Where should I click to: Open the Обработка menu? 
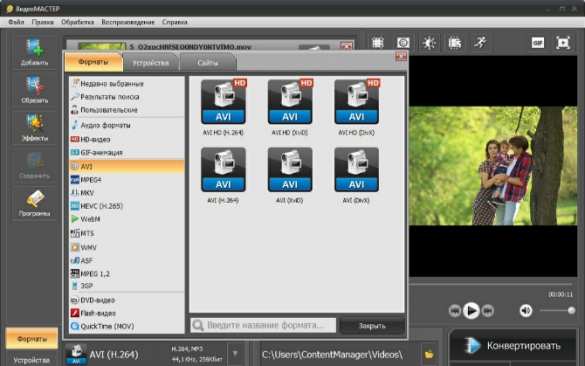pyautogui.click(x=78, y=22)
